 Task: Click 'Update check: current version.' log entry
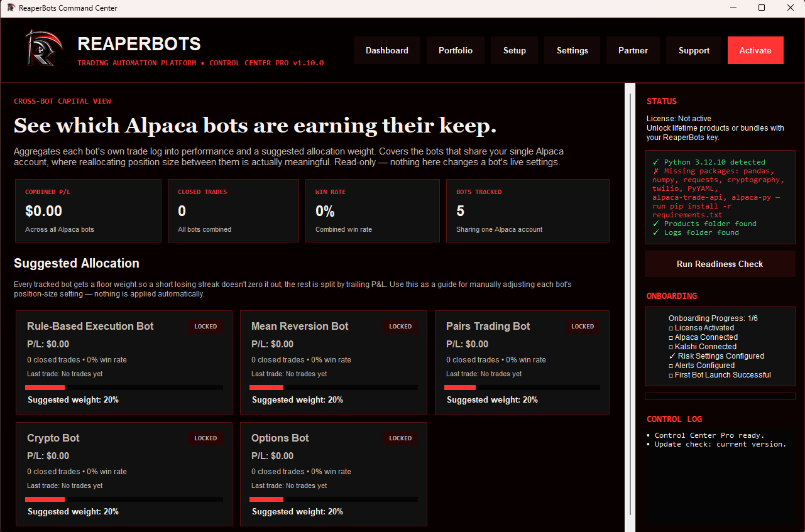tap(716, 444)
